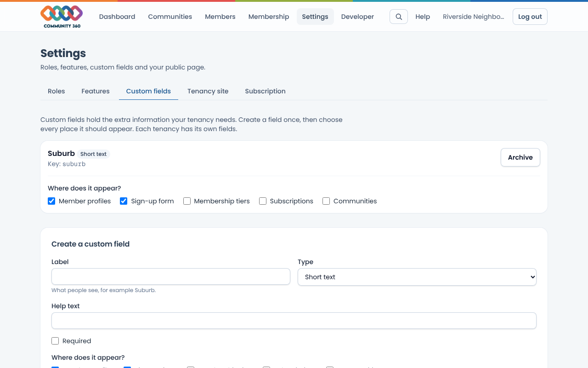Open the Developer section
Viewport: 588px width, 368px height.
click(357, 17)
